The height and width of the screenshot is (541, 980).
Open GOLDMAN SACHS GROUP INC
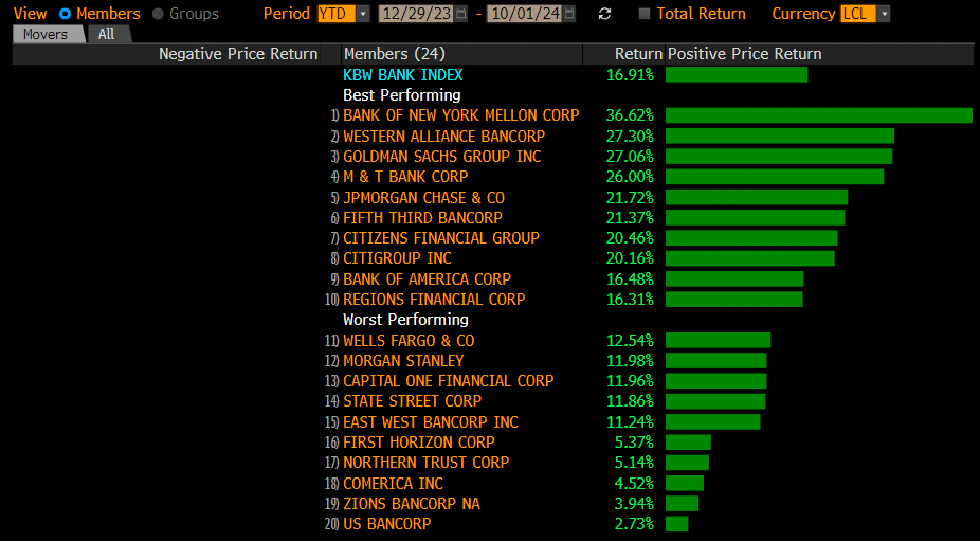point(442,157)
